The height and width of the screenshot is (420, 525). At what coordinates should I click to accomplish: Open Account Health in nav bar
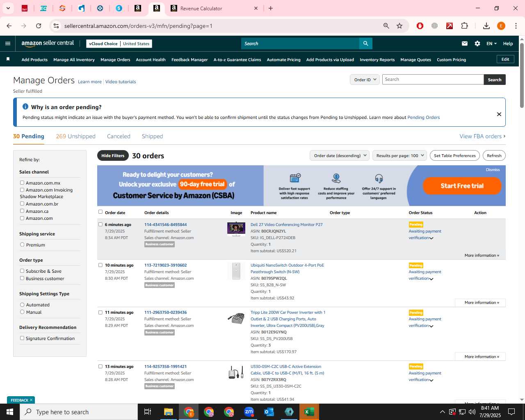pos(151,59)
